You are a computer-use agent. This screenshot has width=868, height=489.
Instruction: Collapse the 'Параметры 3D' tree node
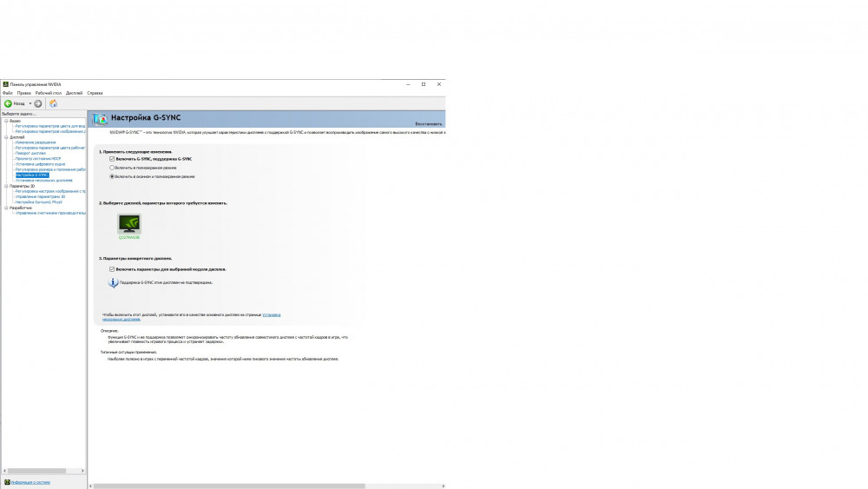(x=6, y=186)
